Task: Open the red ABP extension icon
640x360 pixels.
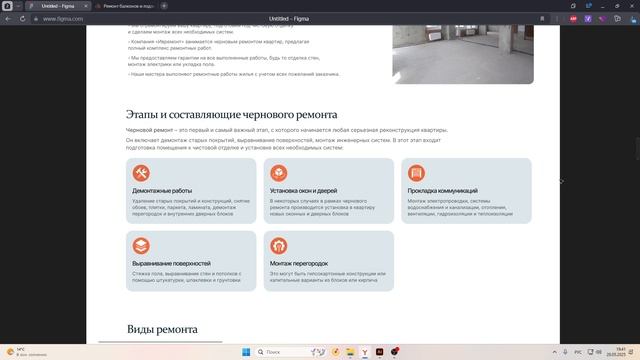Action: coord(573,19)
